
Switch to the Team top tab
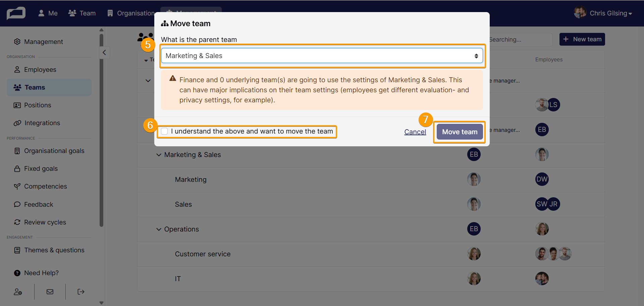point(82,13)
